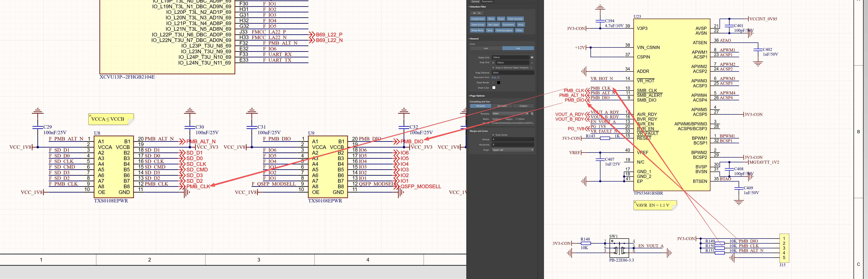Select the R148 resistor symbol
The height and width of the screenshot is (279, 868).
(x=586, y=243)
